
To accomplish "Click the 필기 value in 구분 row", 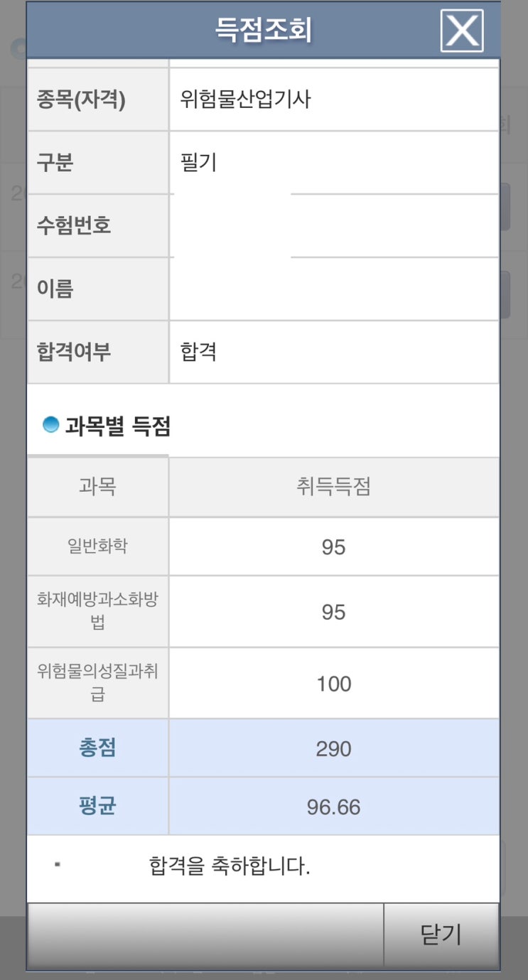I will 199,162.
